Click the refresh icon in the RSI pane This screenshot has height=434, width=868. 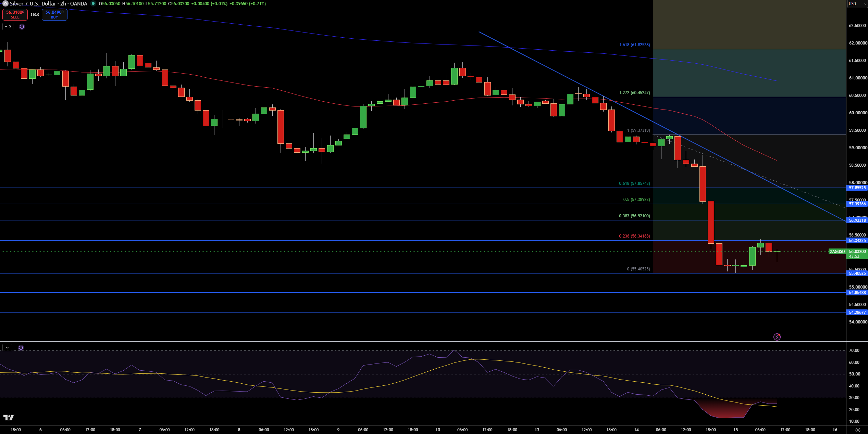21,348
